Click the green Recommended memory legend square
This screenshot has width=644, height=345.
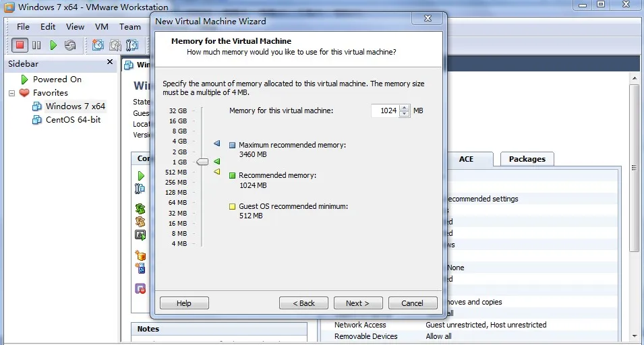pyautogui.click(x=232, y=176)
